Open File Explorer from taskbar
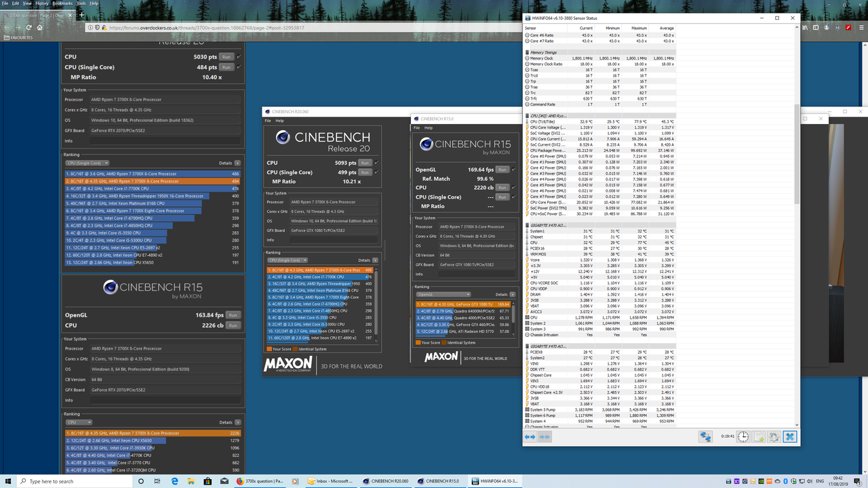Image resolution: width=868 pixels, height=488 pixels. click(x=192, y=481)
